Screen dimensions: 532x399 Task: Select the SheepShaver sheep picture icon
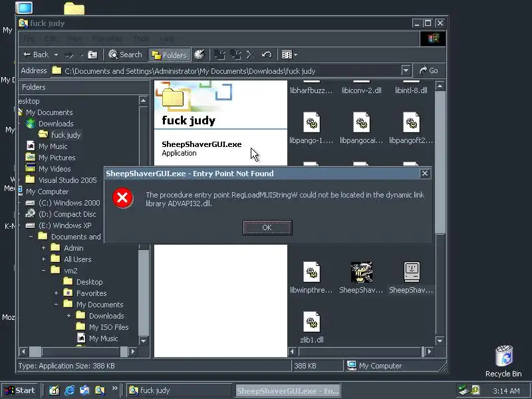361,272
